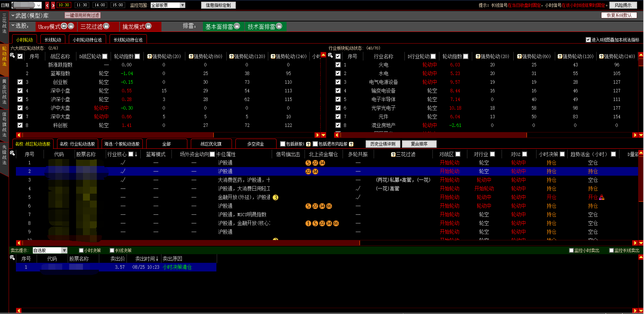Uncheck 进入K线图叠加本战法指标 checkbox

588,40
